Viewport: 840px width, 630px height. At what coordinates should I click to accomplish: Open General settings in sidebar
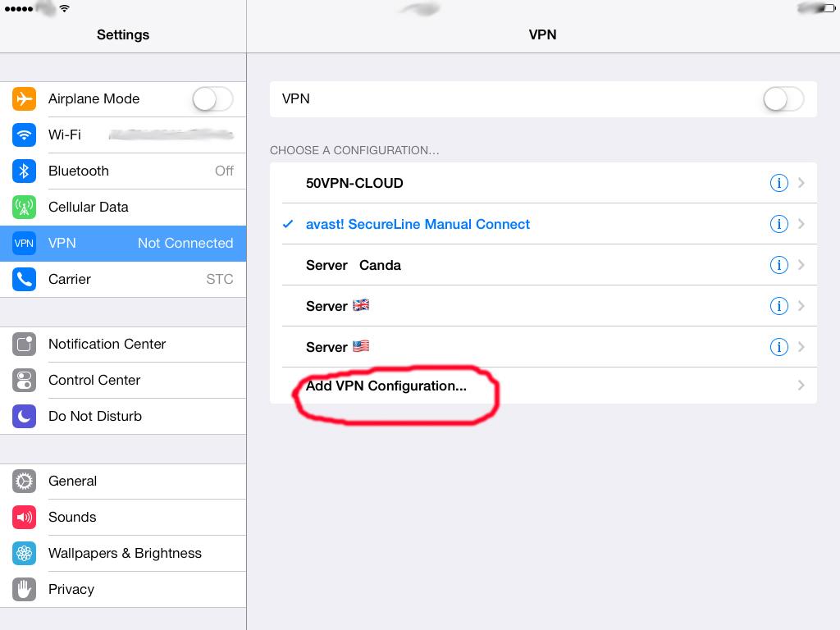tap(72, 481)
